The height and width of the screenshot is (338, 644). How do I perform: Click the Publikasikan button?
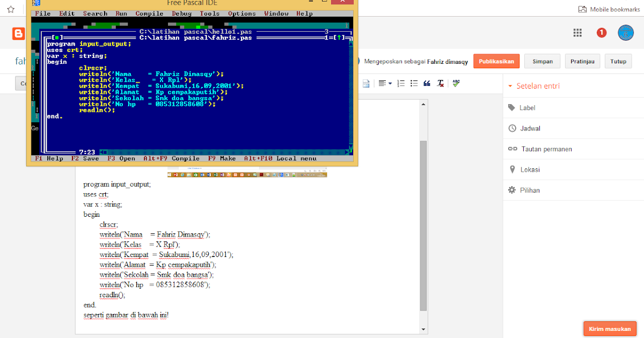pos(496,61)
